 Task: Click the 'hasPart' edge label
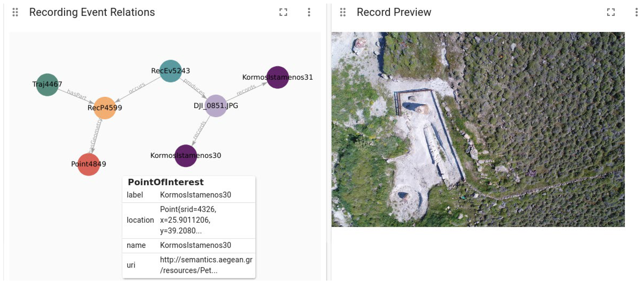click(76, 95)
